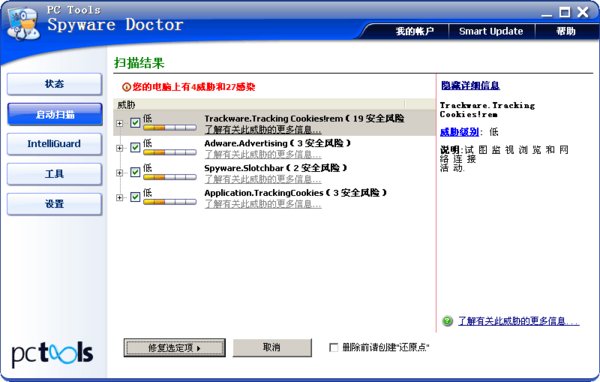600x382 pixels.
Task: Click the 扫描结果 heading
Action: click(139, 63)
